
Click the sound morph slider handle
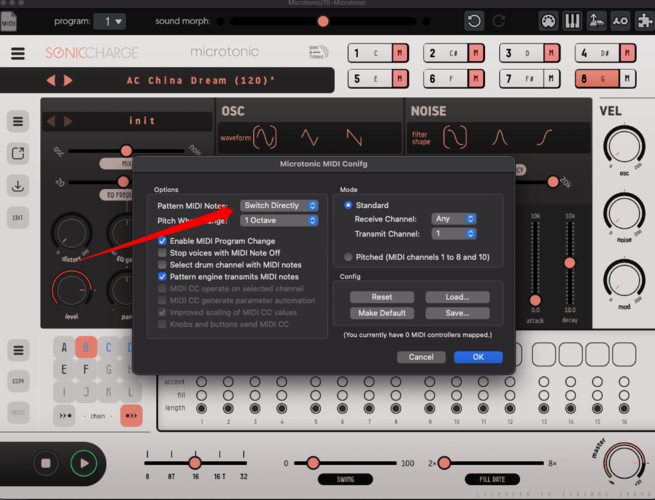pos(323,21)
